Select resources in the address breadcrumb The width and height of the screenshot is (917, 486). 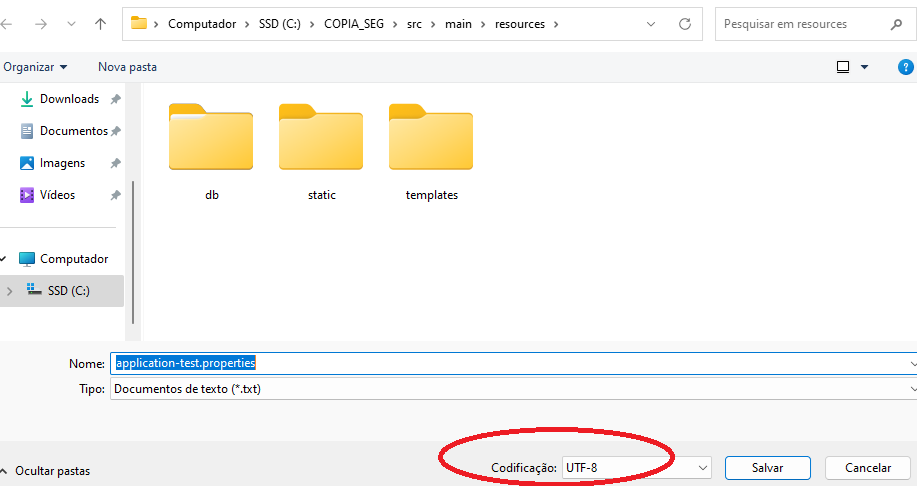(519, 24)
